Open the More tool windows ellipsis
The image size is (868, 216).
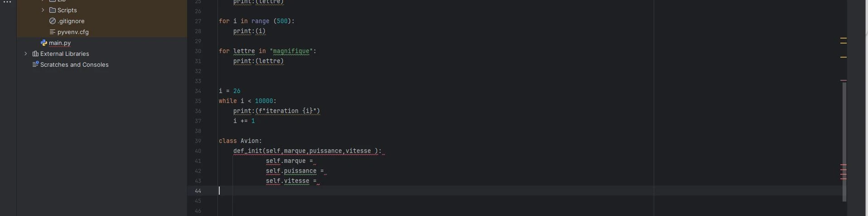(x=7, y=2)
